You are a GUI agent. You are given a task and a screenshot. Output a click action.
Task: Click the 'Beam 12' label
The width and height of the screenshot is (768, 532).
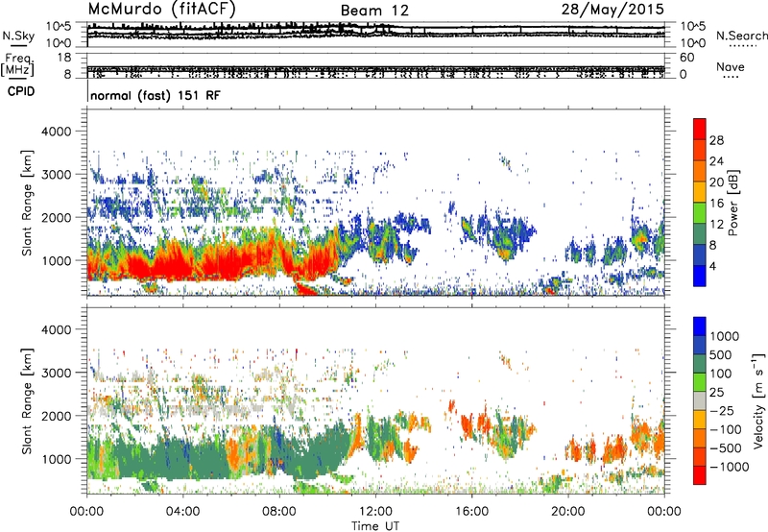374,11
